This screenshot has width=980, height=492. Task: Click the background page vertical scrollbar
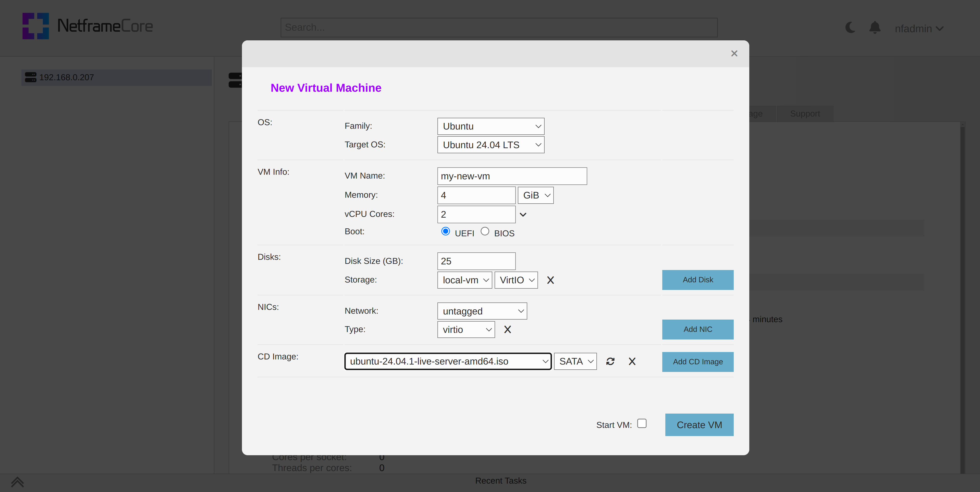(962, 298)
